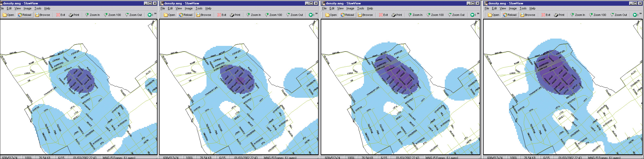Print the image from the leftmost window
644x159 pixels.
click(74, 15)
